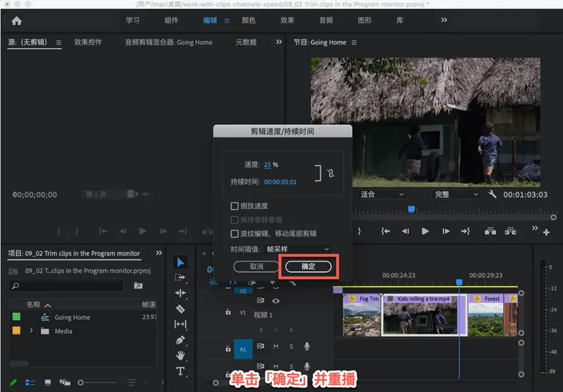Select the Selection arrow tool
This screenshot has height=392, width=563.
[180, 263]
